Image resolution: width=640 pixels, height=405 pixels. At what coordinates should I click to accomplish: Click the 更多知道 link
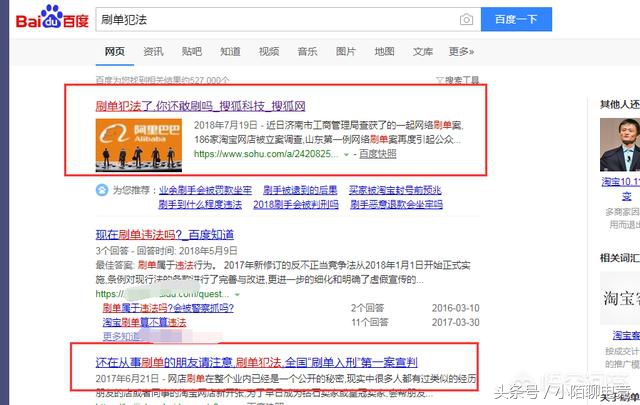(x=122, y=336)
